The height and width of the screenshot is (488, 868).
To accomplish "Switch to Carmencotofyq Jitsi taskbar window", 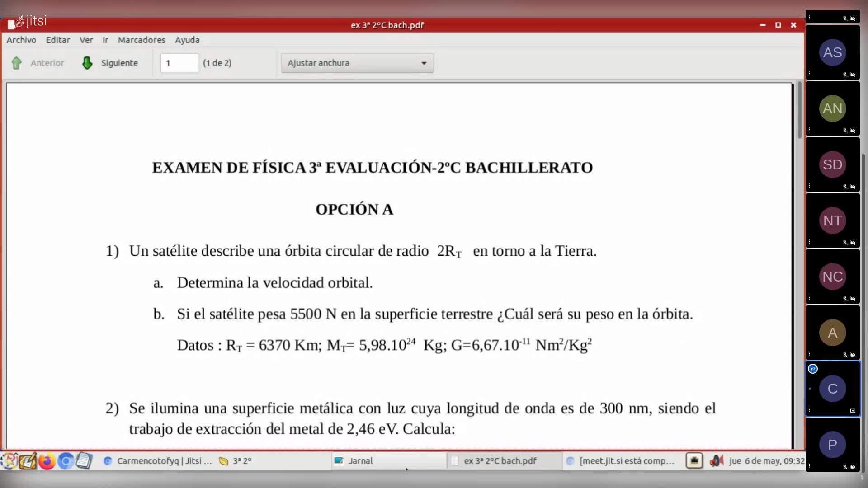I will click(x=158, y=461).
